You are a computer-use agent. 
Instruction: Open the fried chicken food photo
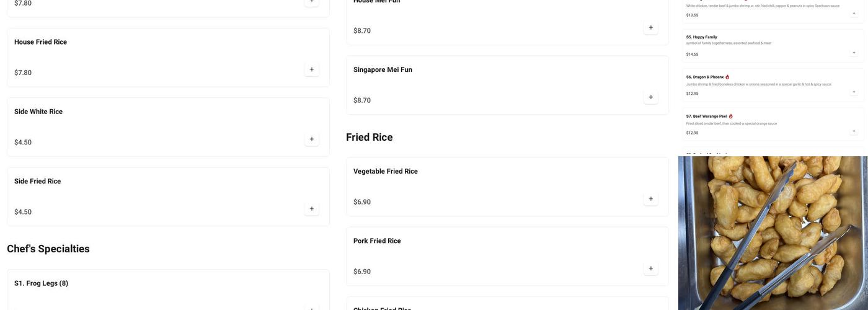pyautogui.click(x=773, y=233)
